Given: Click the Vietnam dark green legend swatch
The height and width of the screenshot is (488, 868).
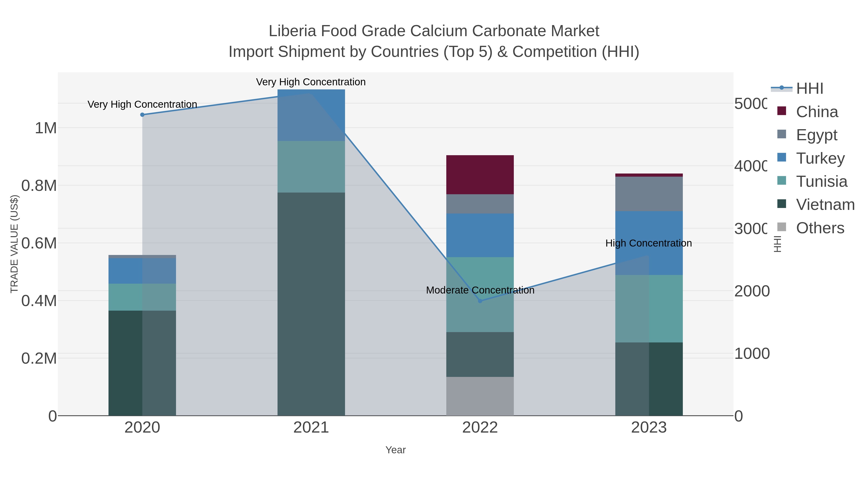Looking at the screenshot, I should [782, 204].
